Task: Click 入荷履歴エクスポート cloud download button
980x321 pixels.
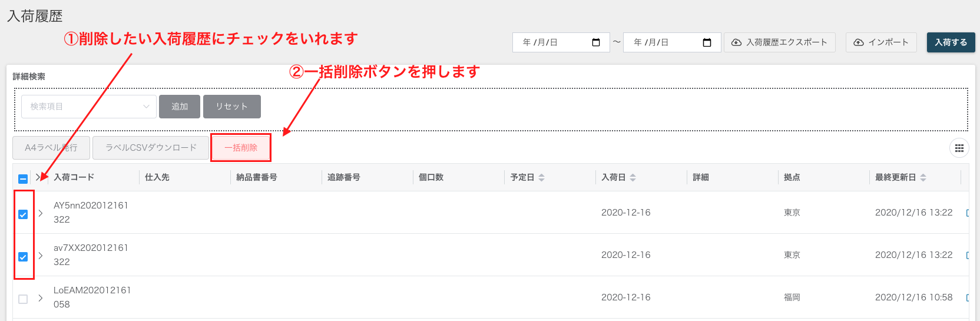Action: 780,42
